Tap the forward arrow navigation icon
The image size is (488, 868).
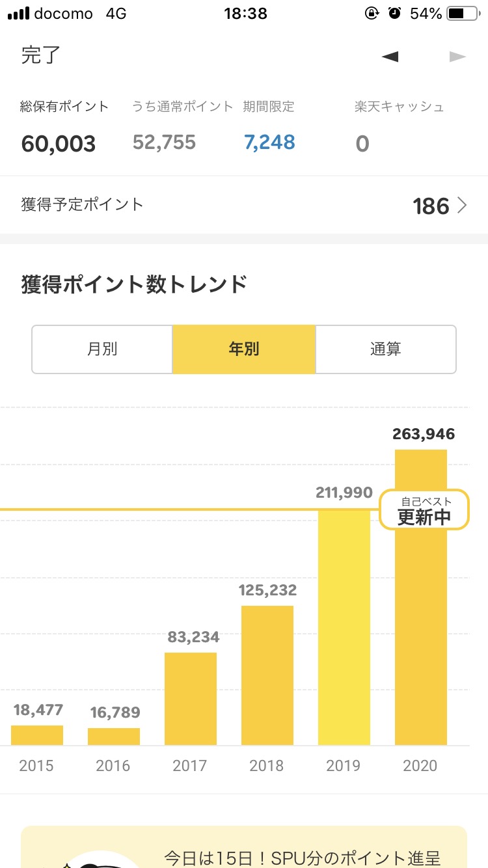click(x=458, y=57)
